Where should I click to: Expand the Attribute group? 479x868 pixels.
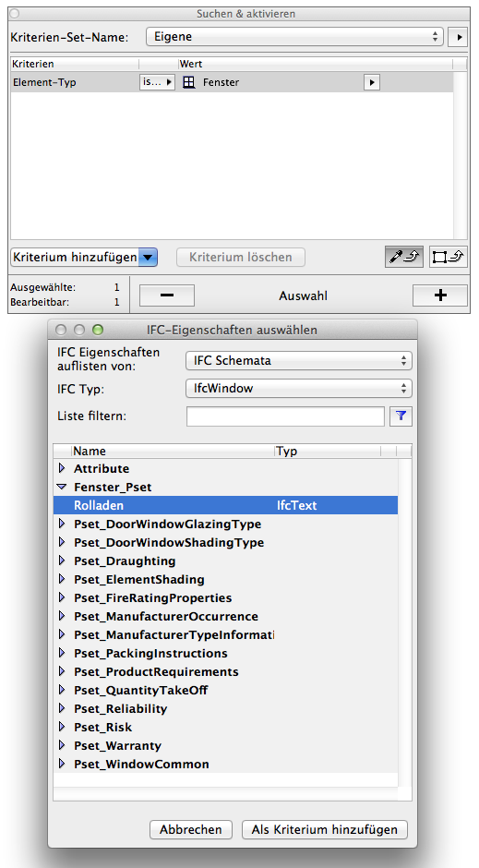click(x=62, y=468)
